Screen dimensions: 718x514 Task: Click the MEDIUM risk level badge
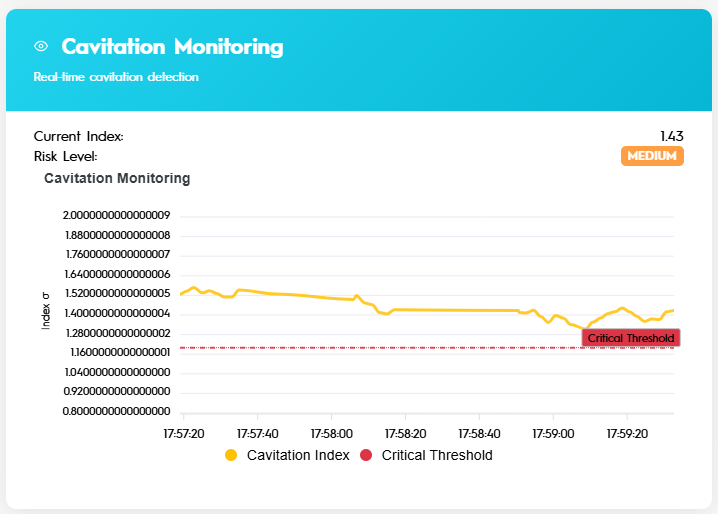click(x=652, y=156)
